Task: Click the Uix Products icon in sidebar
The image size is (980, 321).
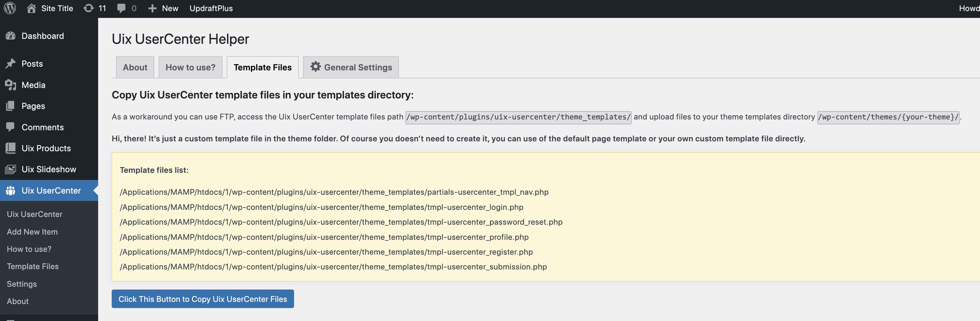Action: click(x=10, y=148)
